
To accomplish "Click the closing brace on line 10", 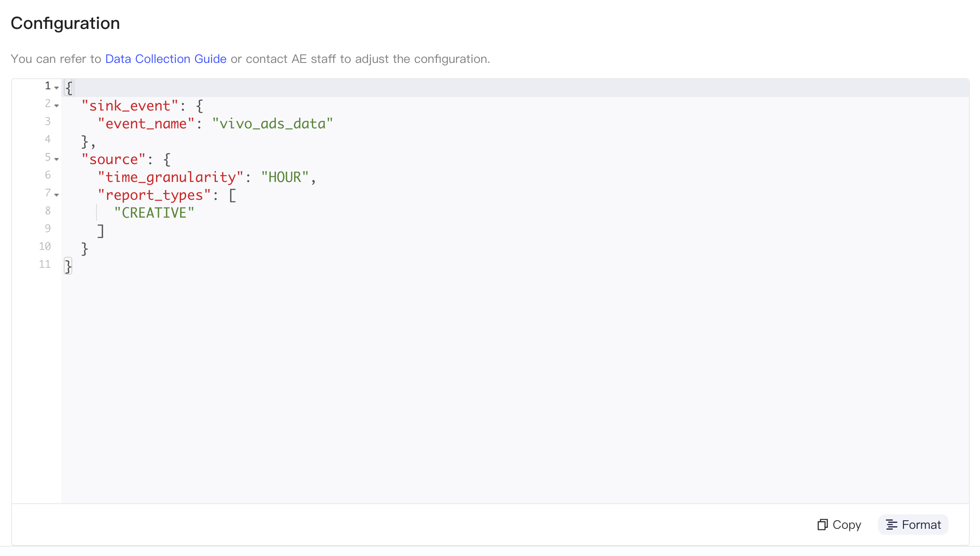I will coord(85,249).
